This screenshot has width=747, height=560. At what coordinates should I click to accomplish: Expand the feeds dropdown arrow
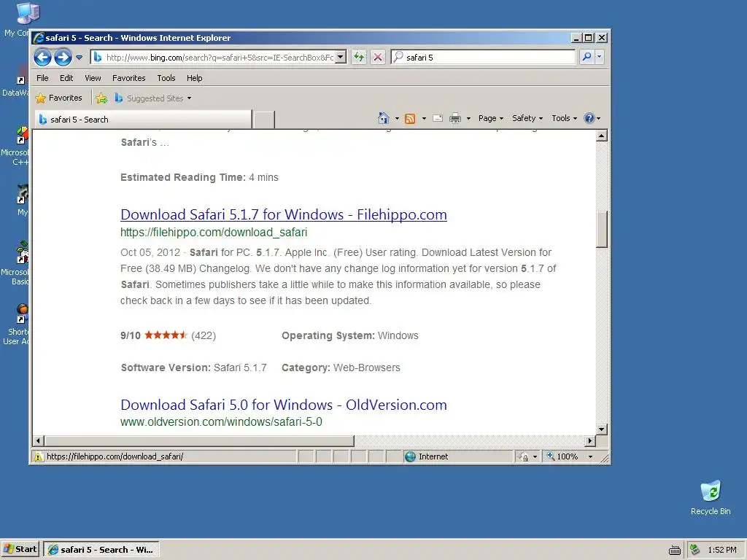[424, 118]
